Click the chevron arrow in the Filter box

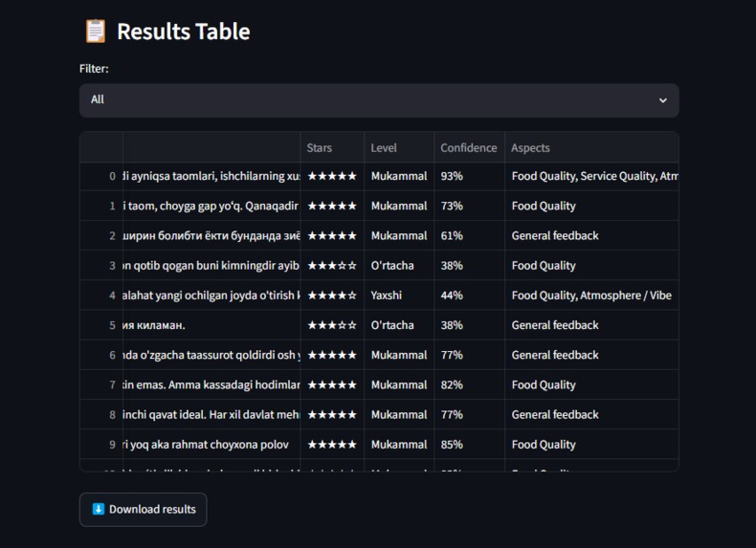tap(663, 100)
